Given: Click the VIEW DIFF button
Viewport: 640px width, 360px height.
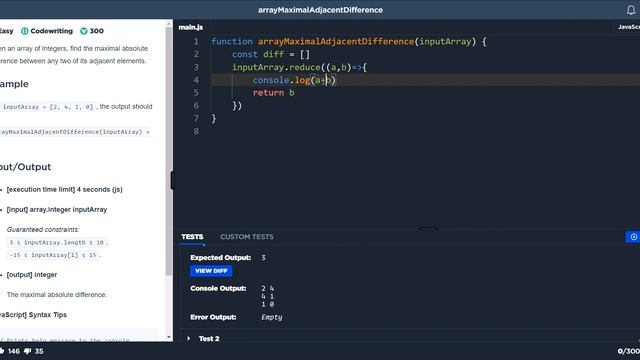Looking at the screenshot, I should (211, 271).
